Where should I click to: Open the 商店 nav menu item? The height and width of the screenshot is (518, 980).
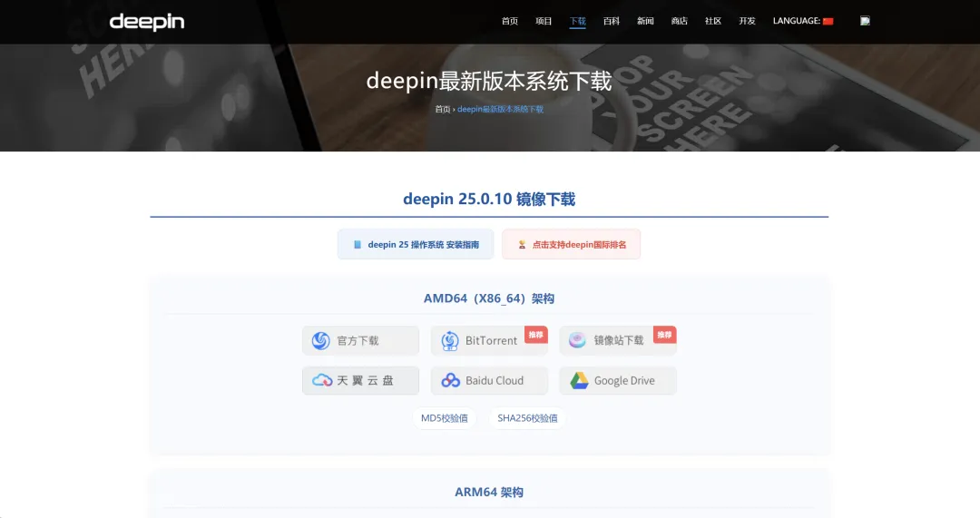click(680, 21)
